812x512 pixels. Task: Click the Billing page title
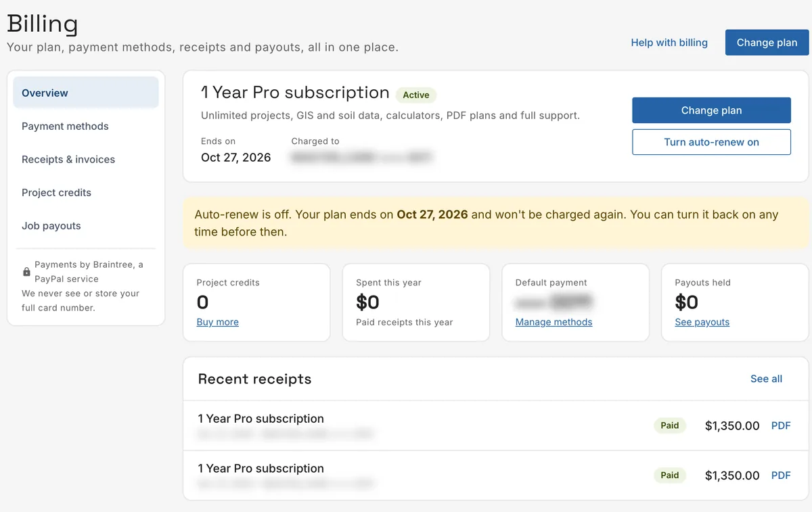tap(42, 24)
